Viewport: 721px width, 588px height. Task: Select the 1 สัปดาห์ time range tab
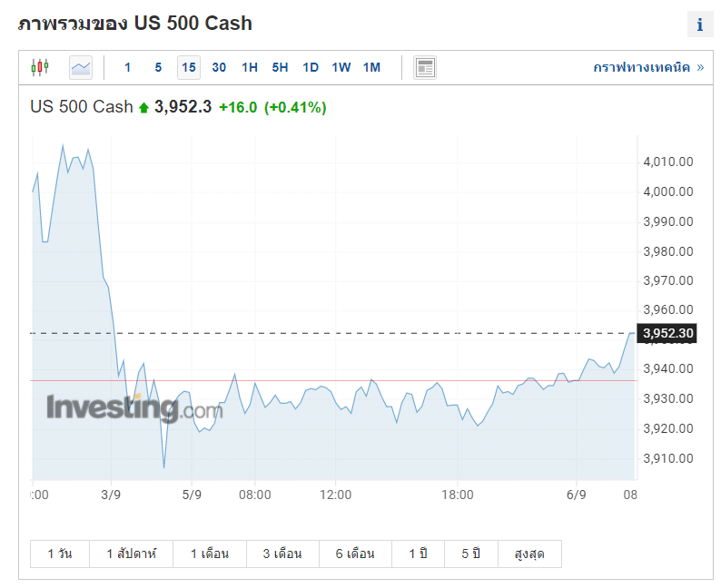coord(132,554)
